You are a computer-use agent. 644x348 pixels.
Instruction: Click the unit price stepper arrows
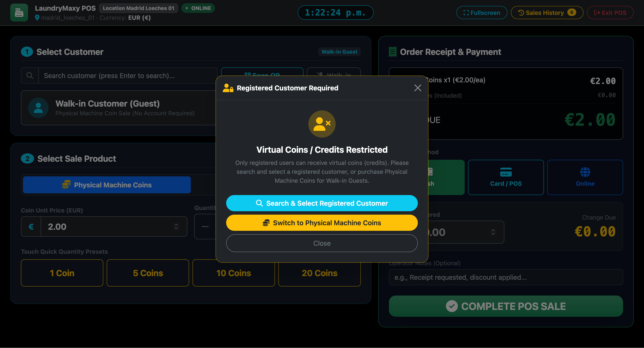[176, 227]
